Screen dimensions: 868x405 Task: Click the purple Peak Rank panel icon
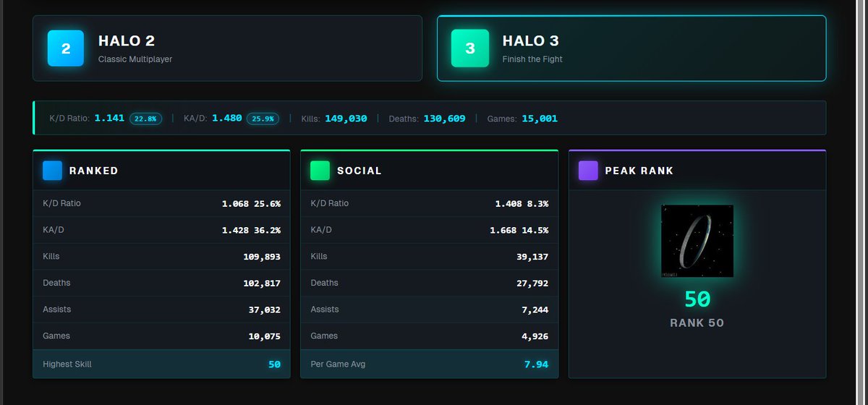tap(588, 171)
